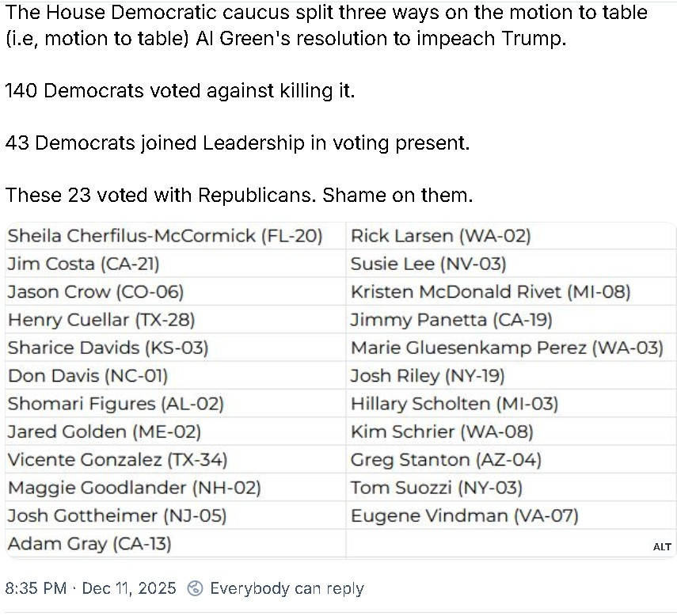Click Tom Suozzi (NY-03) in the table

[436, 488]
